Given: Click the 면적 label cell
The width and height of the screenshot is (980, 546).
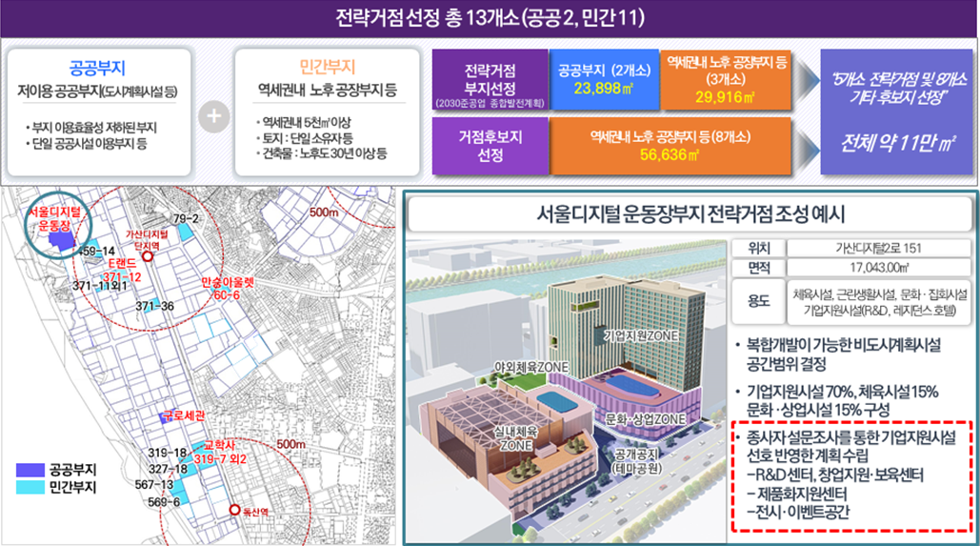Looking at the screenshot, I should pos(759,269).
